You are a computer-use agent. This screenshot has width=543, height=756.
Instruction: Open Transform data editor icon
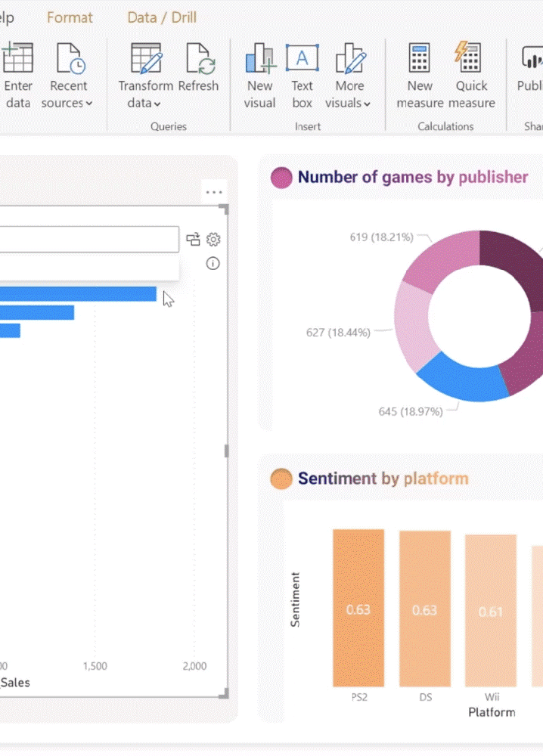tap(146, 58)
